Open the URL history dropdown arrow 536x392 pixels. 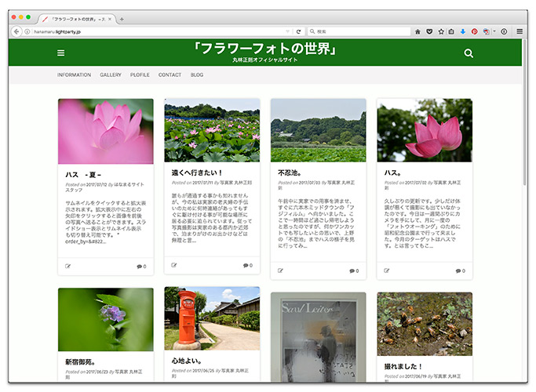pyautogui.click(x=287, y=32)
